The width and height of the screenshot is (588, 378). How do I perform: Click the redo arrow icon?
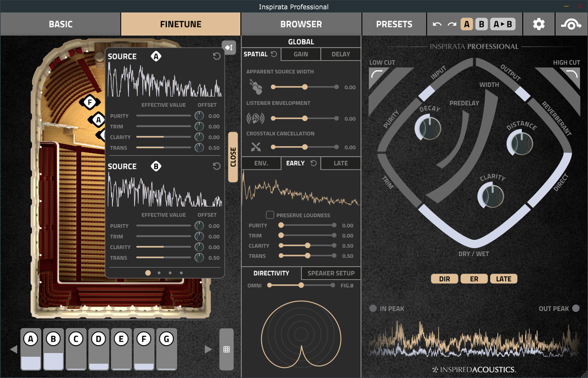coord(452,24)
